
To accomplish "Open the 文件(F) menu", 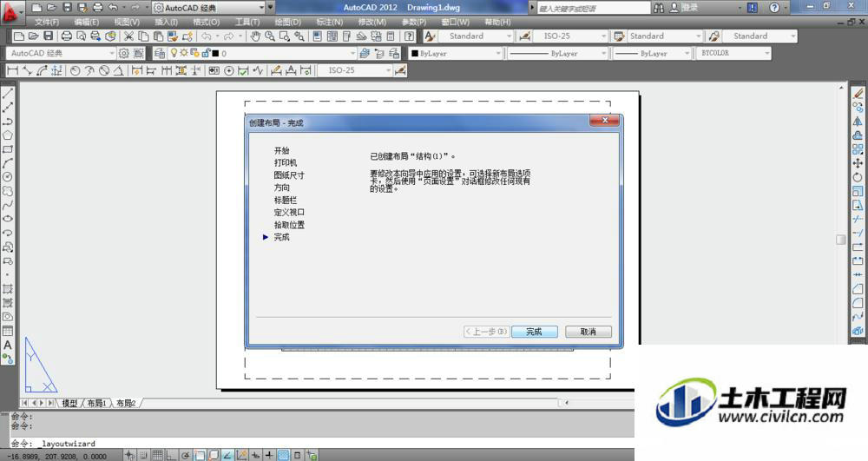I will point(47,22).
